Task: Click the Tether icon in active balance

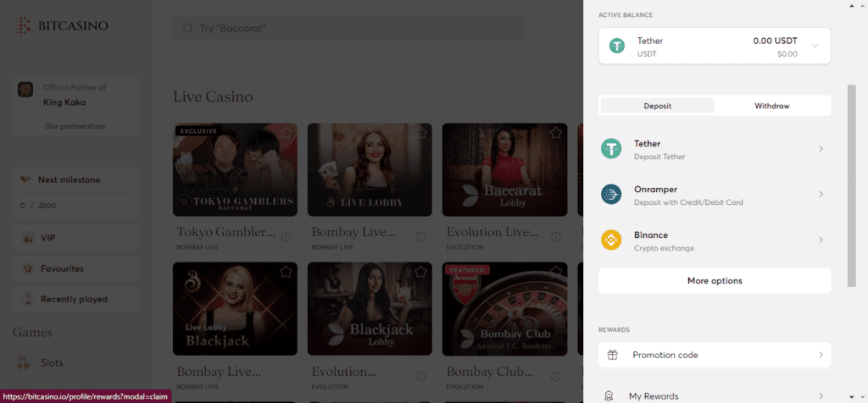Action: (x=617, y=46)
